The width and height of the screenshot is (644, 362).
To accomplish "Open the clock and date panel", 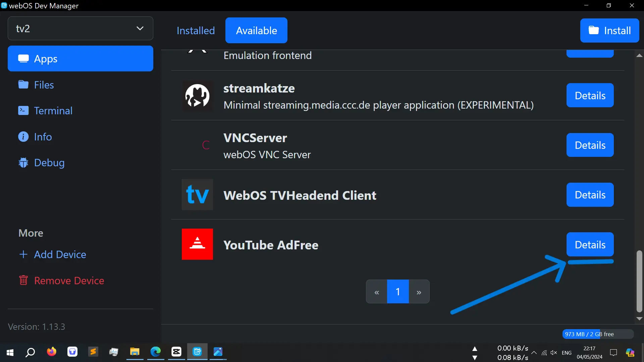I will click(x=589, y=353).
